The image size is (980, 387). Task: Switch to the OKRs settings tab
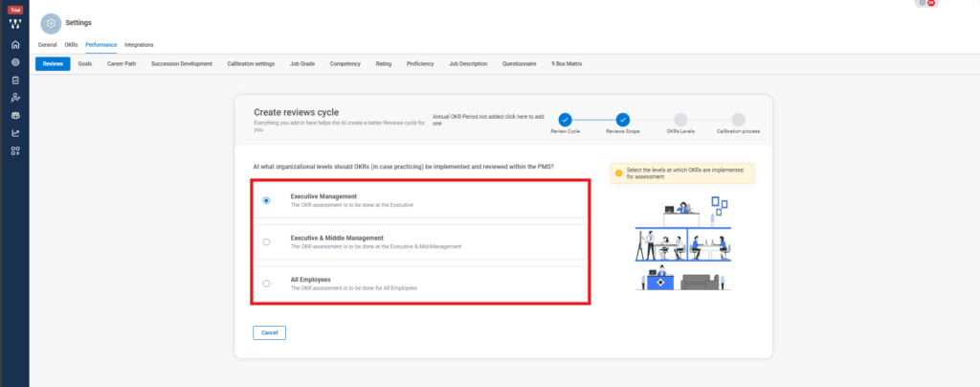pos(71,45)
